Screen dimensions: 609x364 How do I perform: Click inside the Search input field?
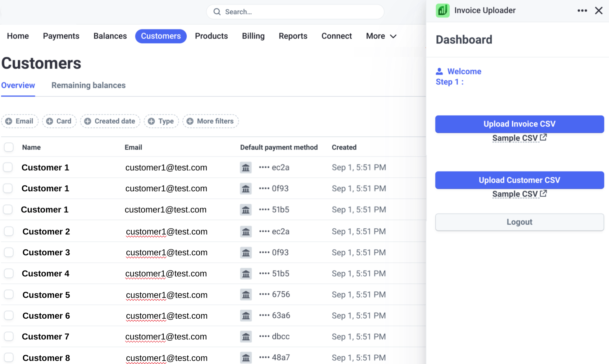pos(280,11)
